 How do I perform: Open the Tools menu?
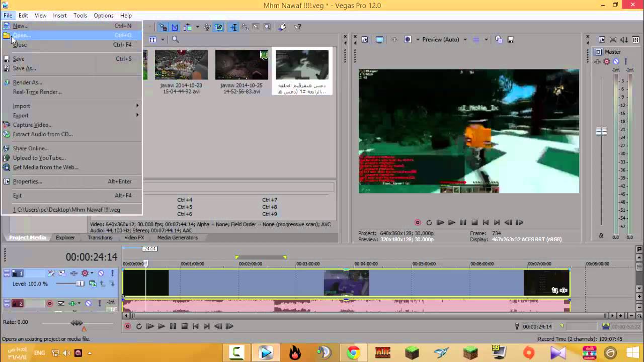point(80,16)
